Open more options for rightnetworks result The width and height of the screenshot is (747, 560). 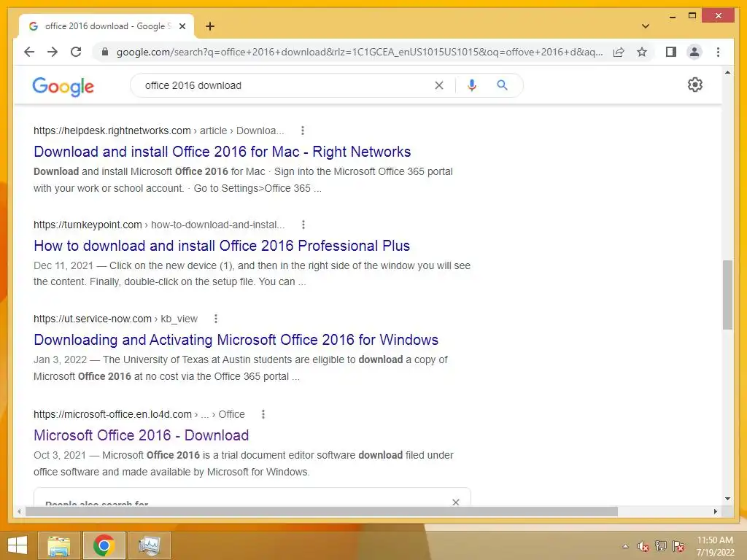point(303,131)
